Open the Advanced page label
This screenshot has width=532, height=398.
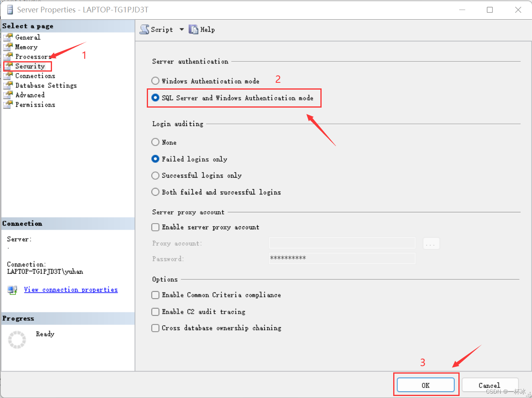click(30, 95)
